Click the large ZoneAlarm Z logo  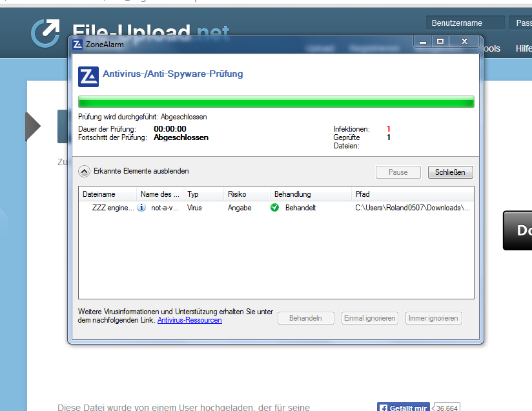click(88, 77)
